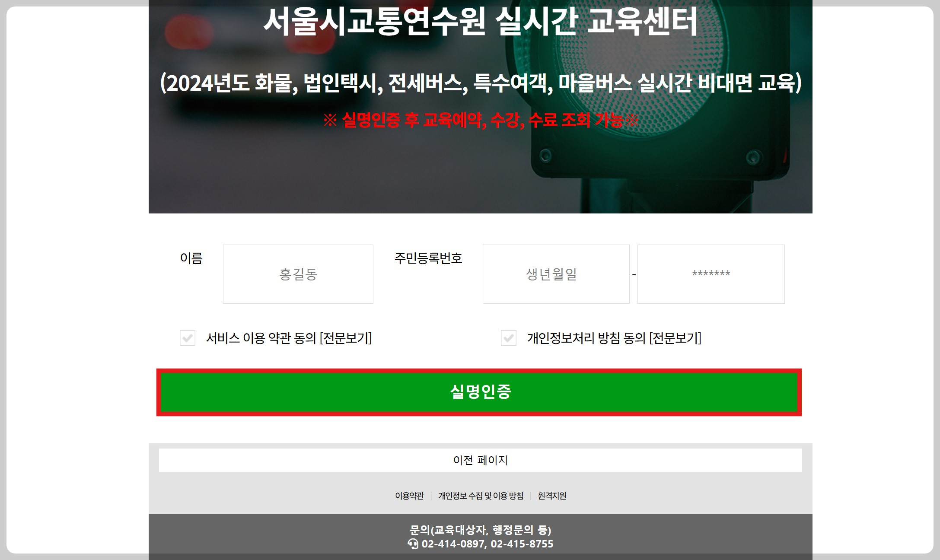Click the red 실명인증 후 교육예약 notice text

pyautogui.click(x=480, y=120)
